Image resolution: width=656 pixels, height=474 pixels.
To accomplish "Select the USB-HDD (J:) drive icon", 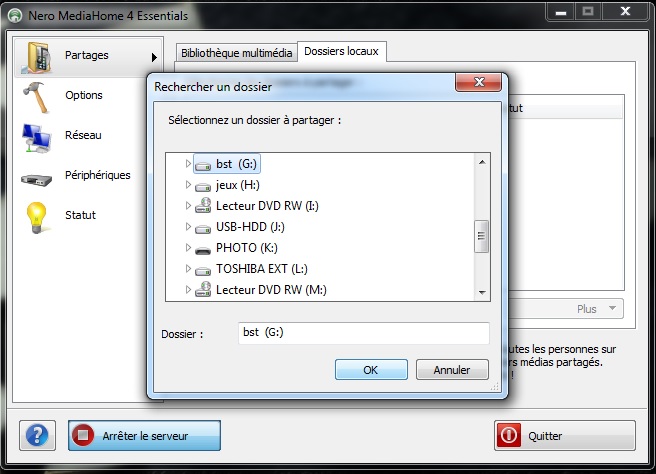I will pyautogui.click(x=203, y=228).
